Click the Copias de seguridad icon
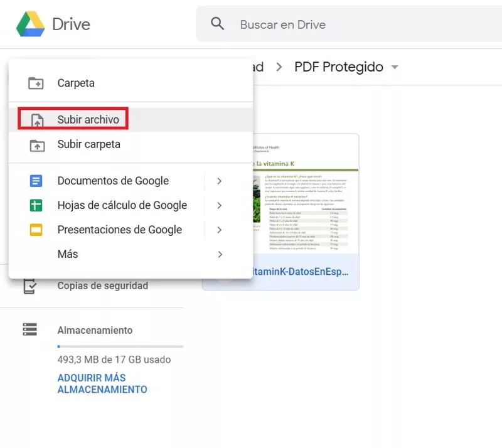Screen dimensions: 502x448 [x=29, y=285]
